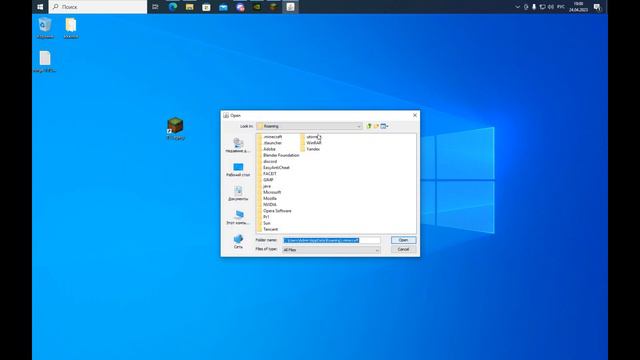The height and width of the screenshot is (360, 640).
Task: Select the WinRAR folder
Action: (311, 143)
